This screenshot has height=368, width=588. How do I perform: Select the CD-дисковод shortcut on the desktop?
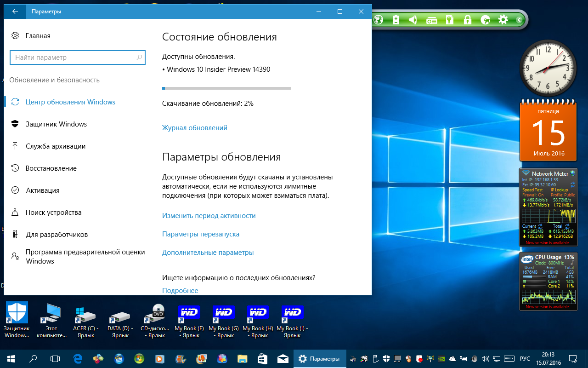(x=155, y=320)
